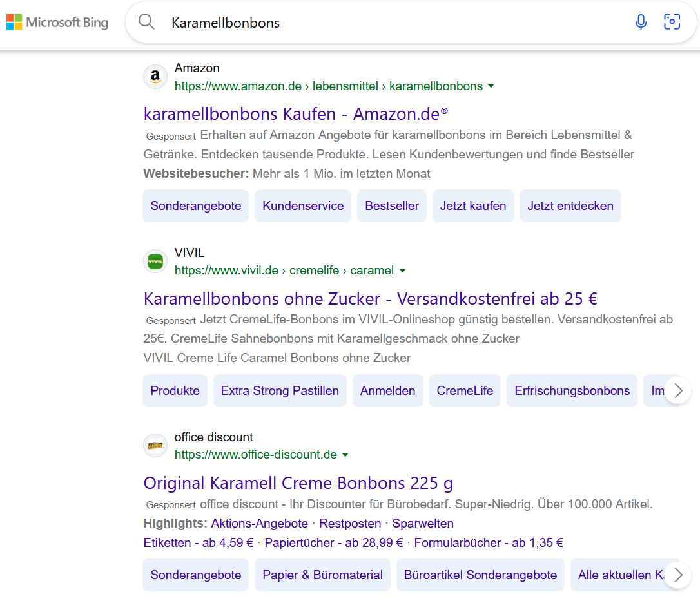Open the Restposten highlight link

[x=350, y=523]
